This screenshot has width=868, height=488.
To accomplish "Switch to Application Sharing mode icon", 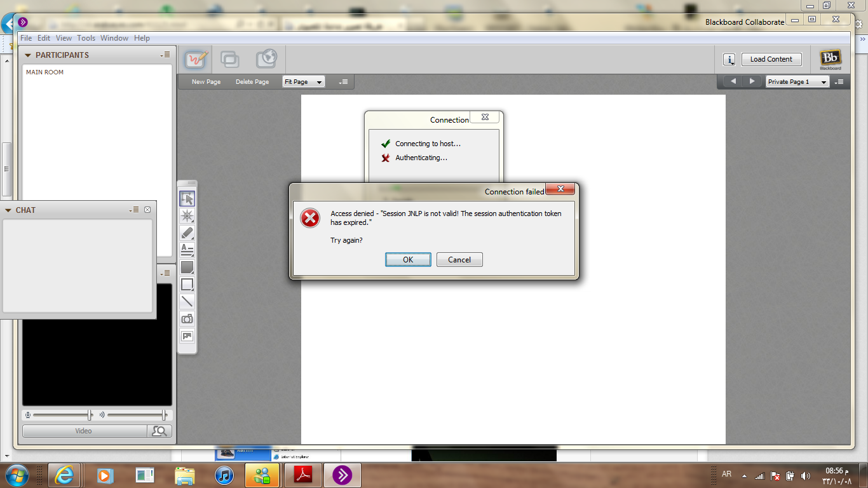I will pos(230,59).
